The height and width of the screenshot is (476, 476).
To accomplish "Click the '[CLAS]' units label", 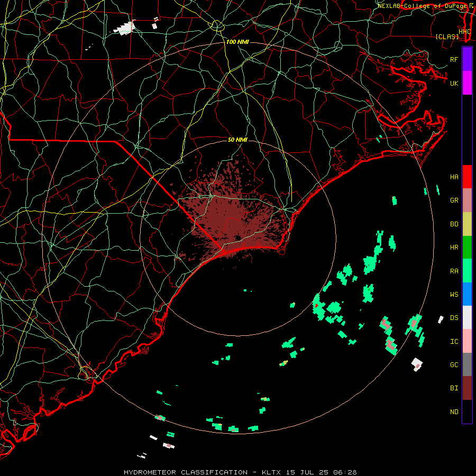I will pos(447,36).
